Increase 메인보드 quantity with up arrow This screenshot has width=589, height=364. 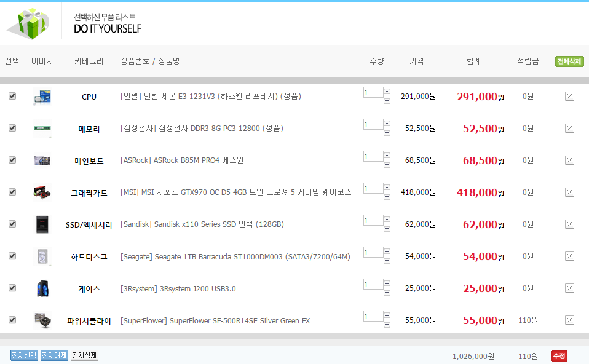(387, 155)
